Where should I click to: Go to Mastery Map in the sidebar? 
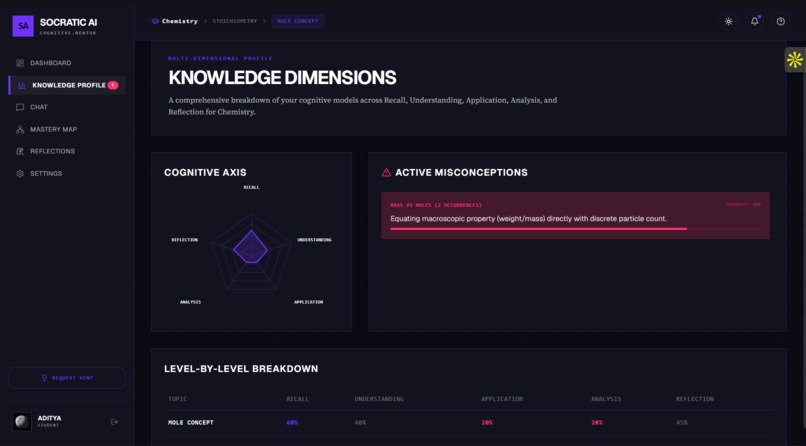[x=67, y=129]
